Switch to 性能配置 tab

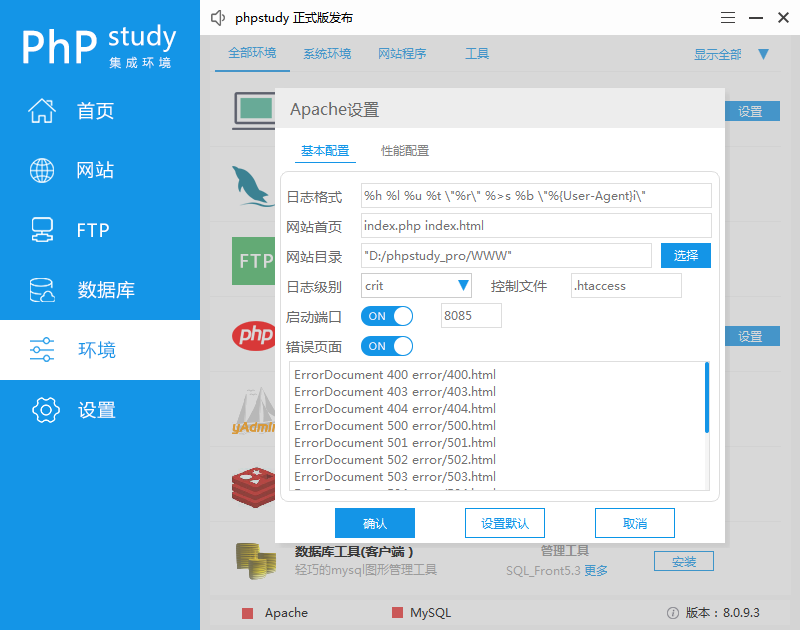[405, 150]
